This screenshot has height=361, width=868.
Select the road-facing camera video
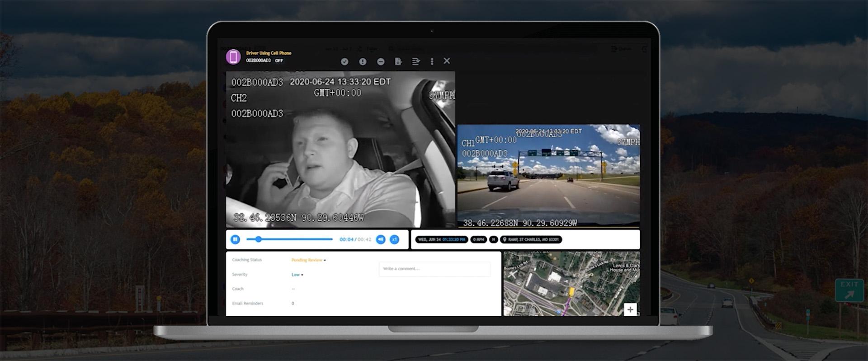click(548, 175)
